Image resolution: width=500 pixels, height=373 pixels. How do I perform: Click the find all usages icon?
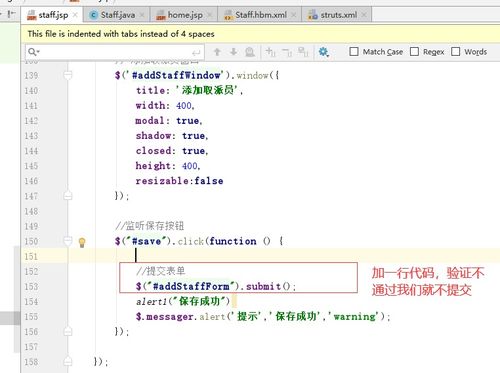(250, 52)
